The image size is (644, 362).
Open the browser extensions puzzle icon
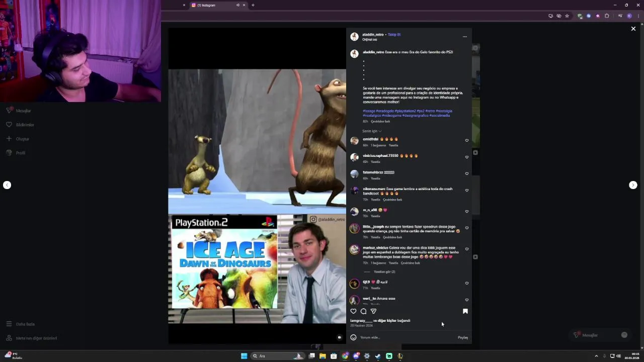(x=607, y=16)
